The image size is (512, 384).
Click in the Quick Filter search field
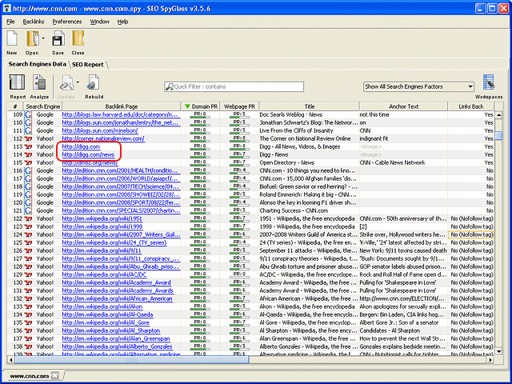click(234, 87)
